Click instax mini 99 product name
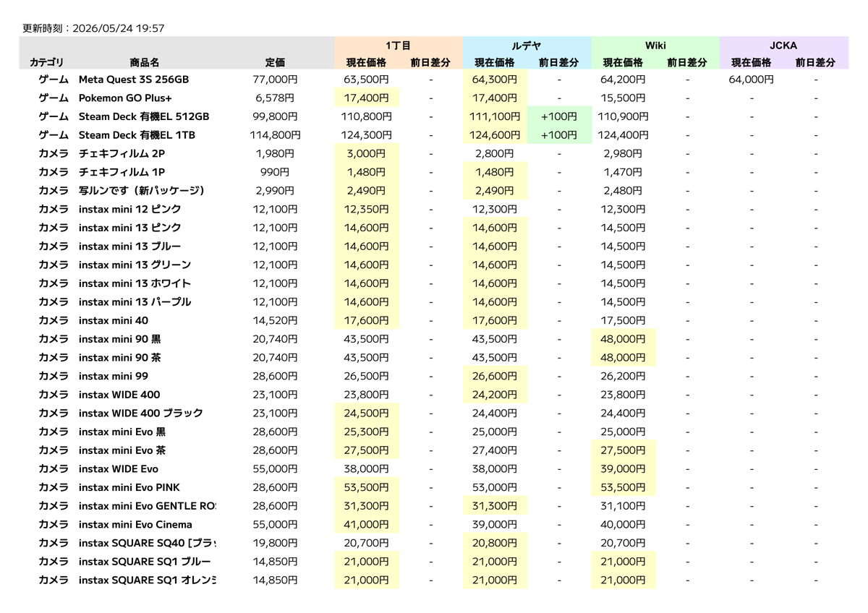This screenshot has width=868, height=613. tap(114, 376)
